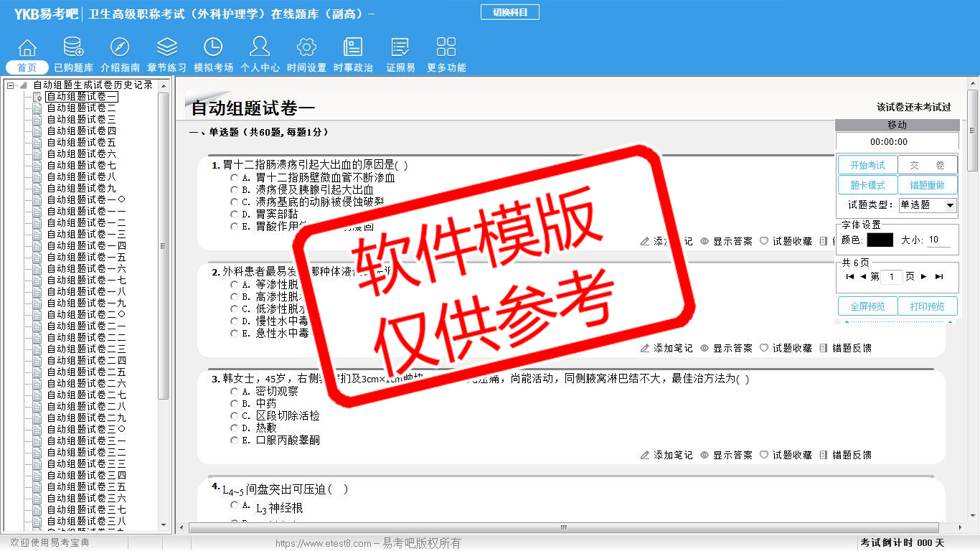
Task: Select option C 区段切除活检 in question 3
Action: point(235,415)
